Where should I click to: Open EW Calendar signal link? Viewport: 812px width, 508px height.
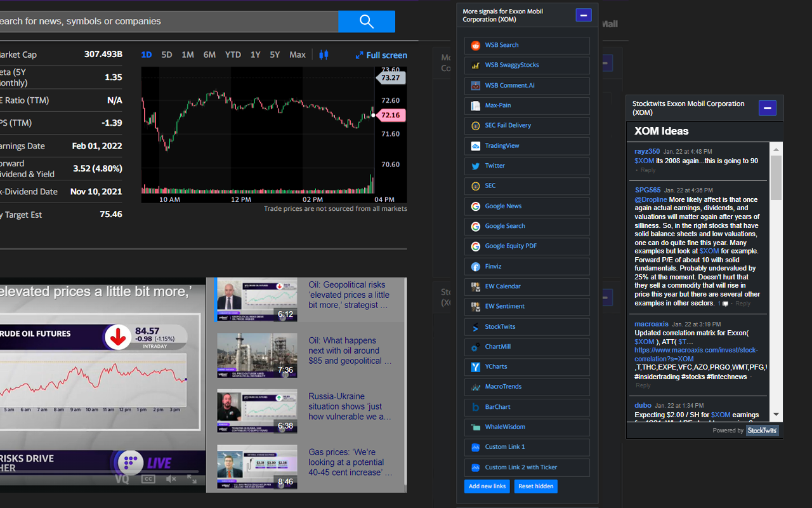pyautogui.click(x=527, y=286)
